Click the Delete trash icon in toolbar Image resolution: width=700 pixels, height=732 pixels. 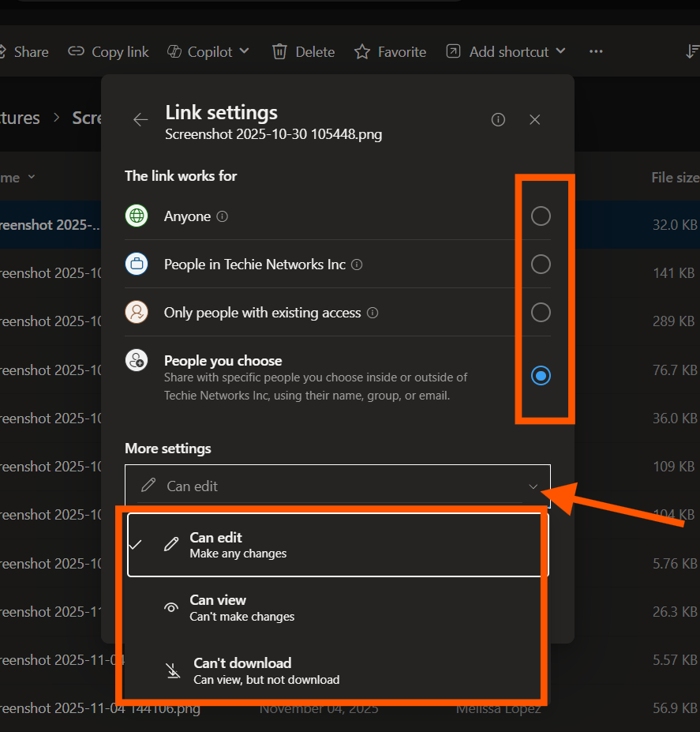(x=279, y=52)
